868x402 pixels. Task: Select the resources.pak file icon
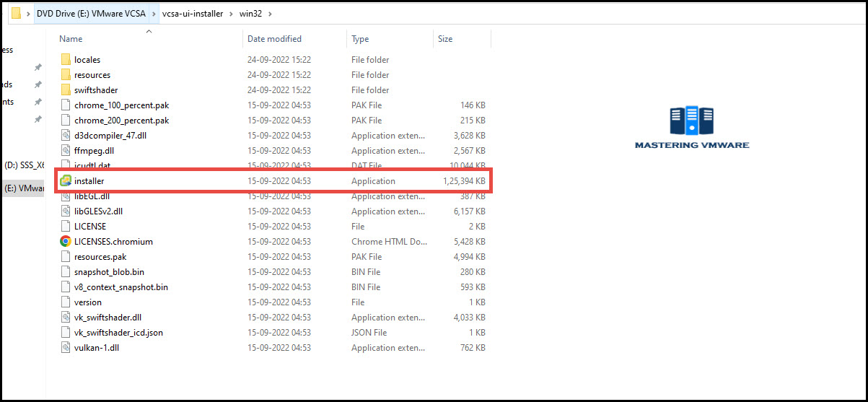(66, 257)
